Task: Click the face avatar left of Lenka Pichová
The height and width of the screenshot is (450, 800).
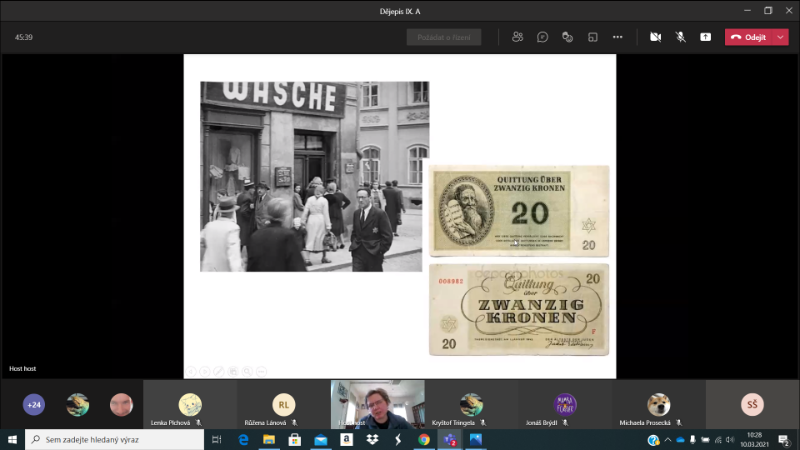Action: 121,405
